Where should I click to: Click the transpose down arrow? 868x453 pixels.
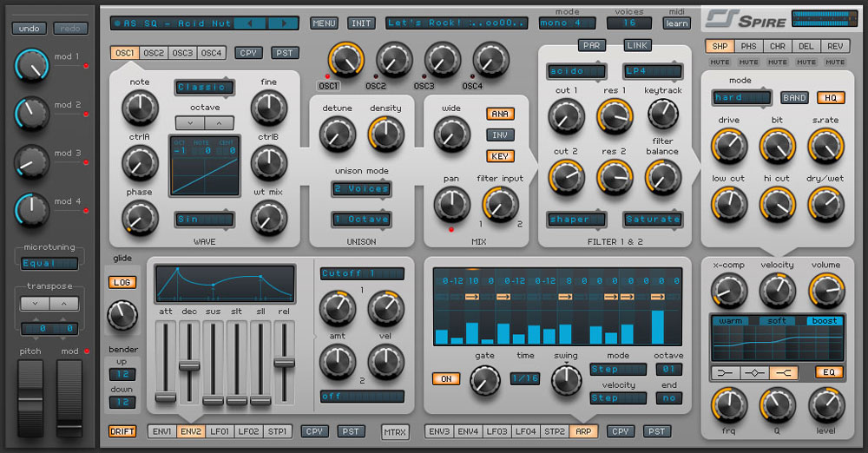(35, 304)
